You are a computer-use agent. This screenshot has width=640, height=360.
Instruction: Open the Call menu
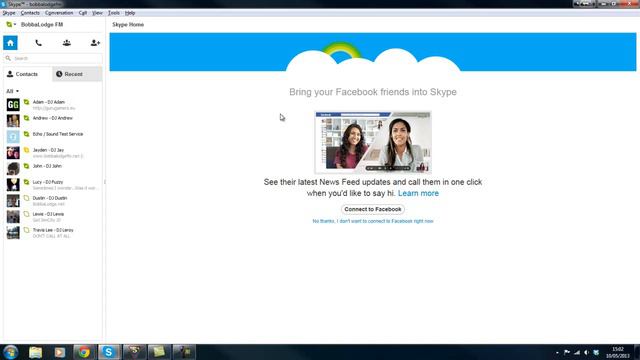tap(82, 13)
